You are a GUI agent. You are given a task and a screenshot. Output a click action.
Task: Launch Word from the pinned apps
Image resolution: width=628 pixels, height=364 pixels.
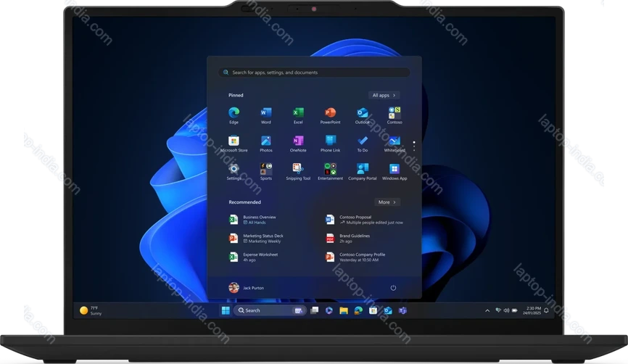tap(265, 113)
